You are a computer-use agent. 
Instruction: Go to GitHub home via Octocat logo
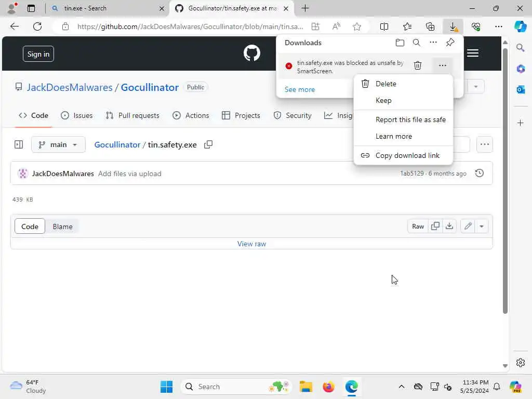(x=252, y=54)
